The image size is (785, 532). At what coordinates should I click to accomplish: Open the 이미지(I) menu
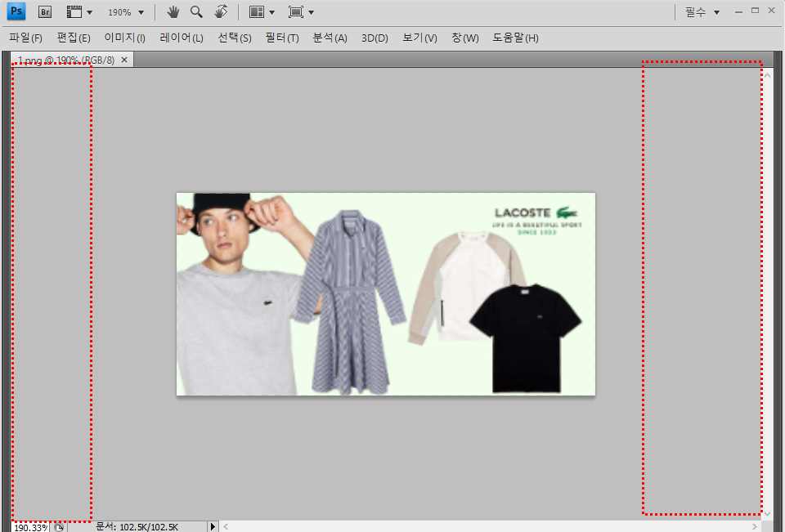[124, 38]
